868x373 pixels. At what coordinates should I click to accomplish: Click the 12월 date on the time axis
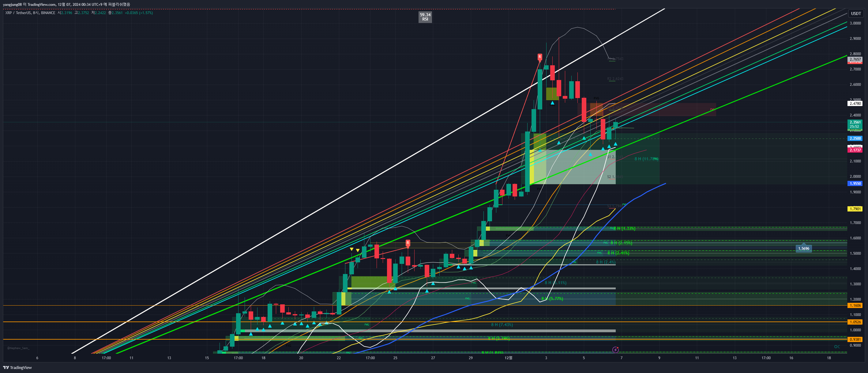coord(508,358)
